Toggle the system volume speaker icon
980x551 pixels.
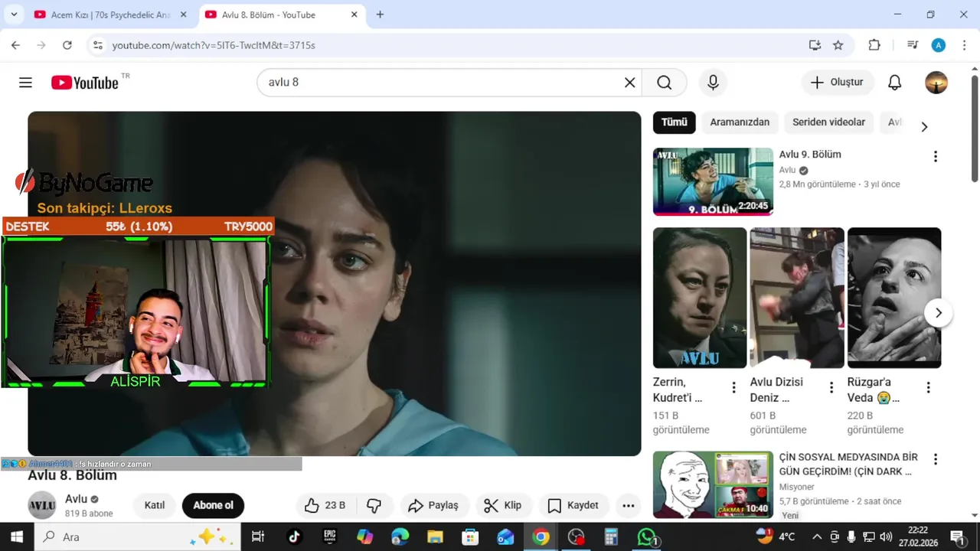[886, 536]
